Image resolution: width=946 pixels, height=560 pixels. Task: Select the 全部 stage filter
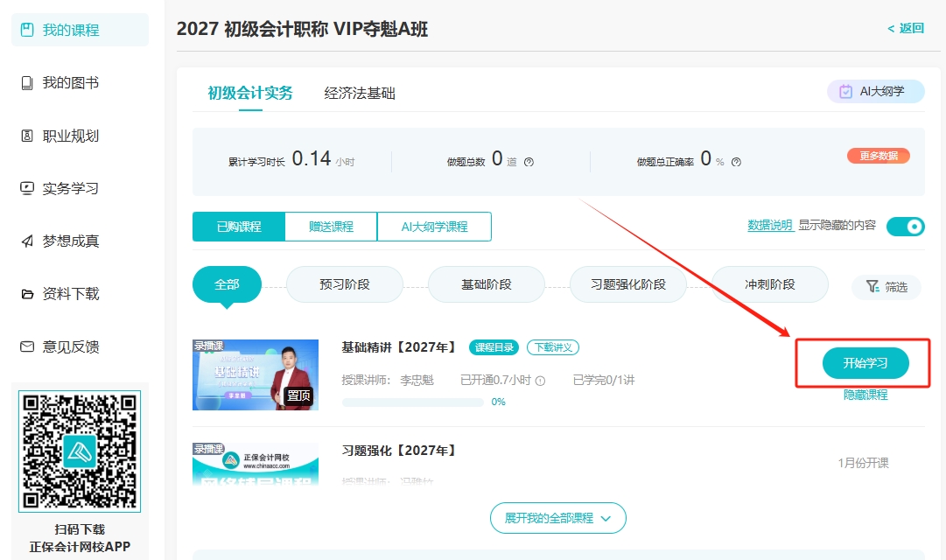[x=227, y=284]
